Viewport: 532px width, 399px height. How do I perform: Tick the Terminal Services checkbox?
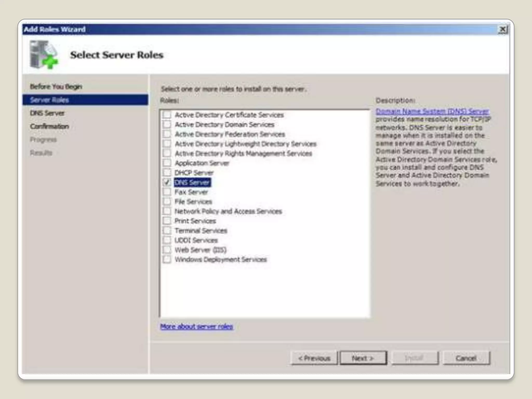point(167,231)
